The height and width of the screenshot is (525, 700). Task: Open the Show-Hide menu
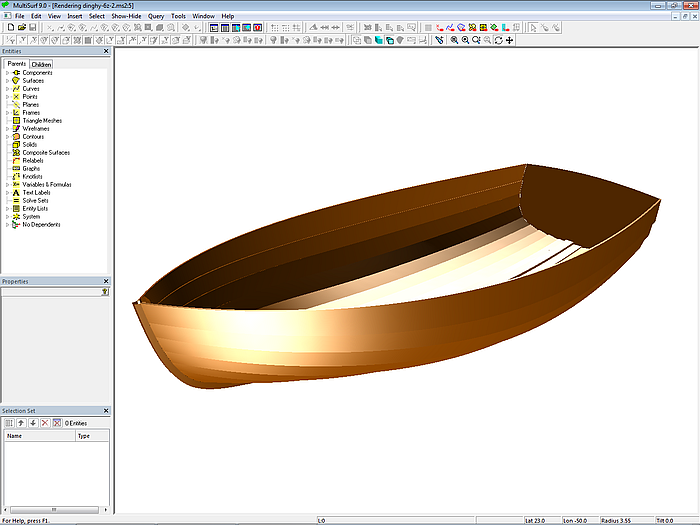(126, 16)
